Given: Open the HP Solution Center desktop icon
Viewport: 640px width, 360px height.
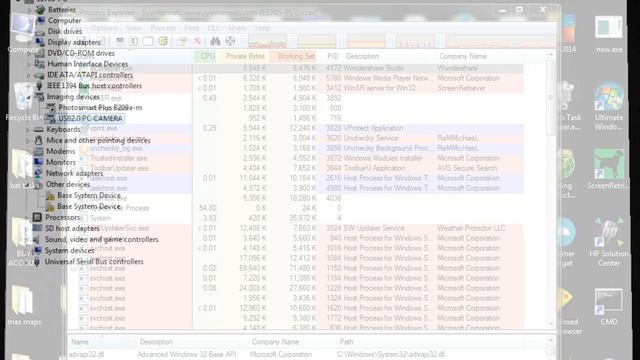Looking at the screenshot, I should pyautogui.click(x=609, y=242).
